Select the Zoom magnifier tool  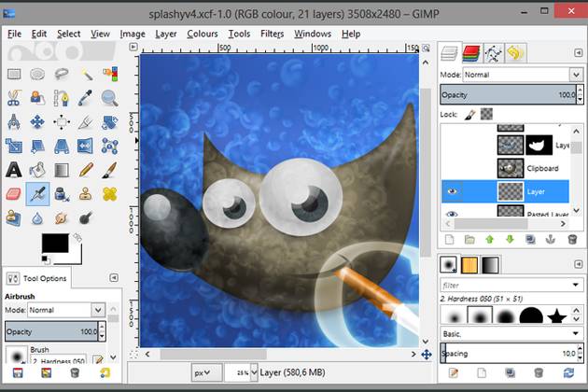coord(109,98)
